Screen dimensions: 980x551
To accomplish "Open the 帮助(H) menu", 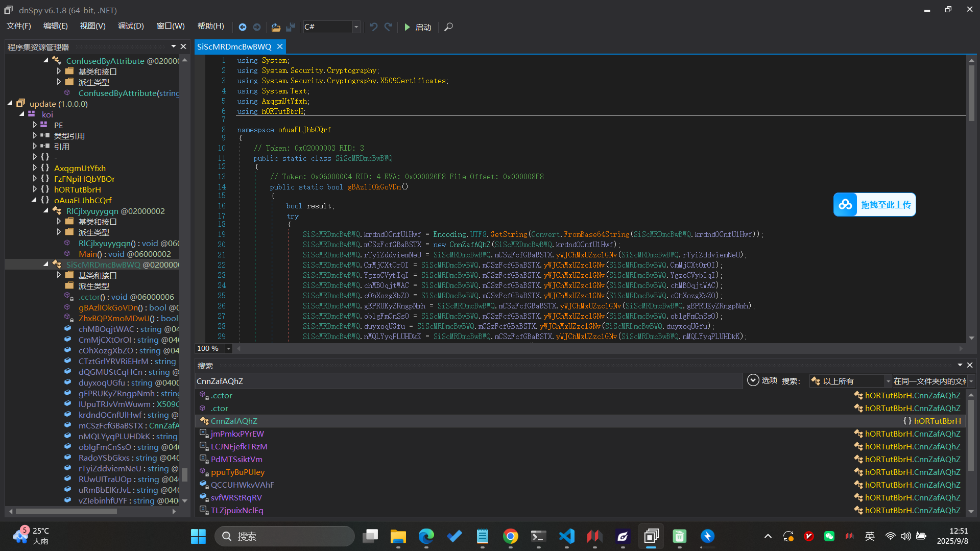I will pos(210,26).
